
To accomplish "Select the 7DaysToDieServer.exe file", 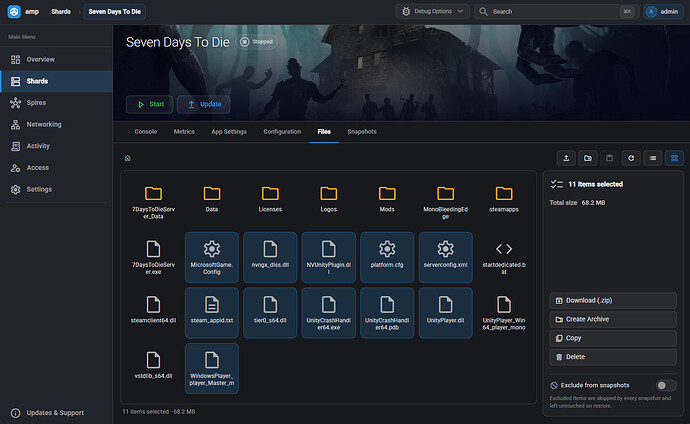I will click(153, 257).
